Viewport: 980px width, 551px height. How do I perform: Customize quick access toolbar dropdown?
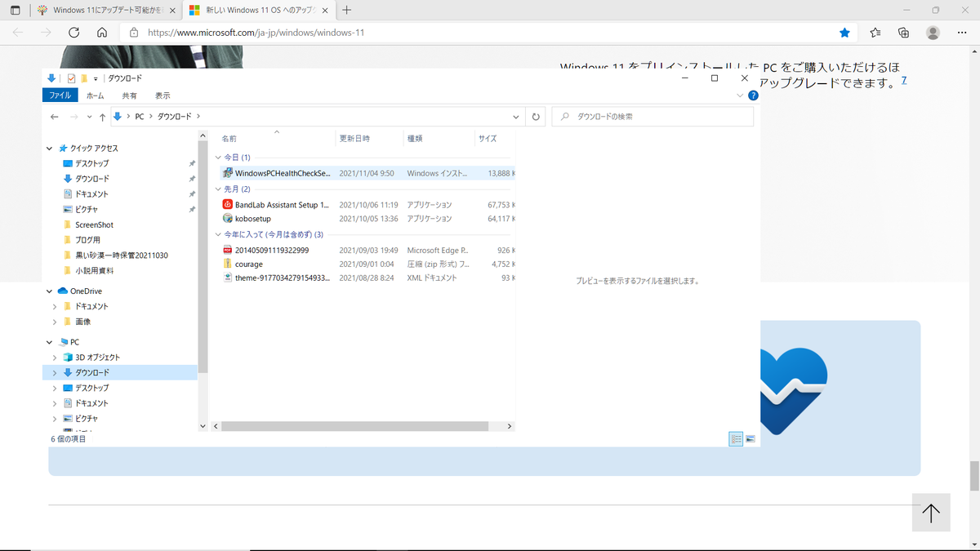pyautogui.click(x=95, y=78)
